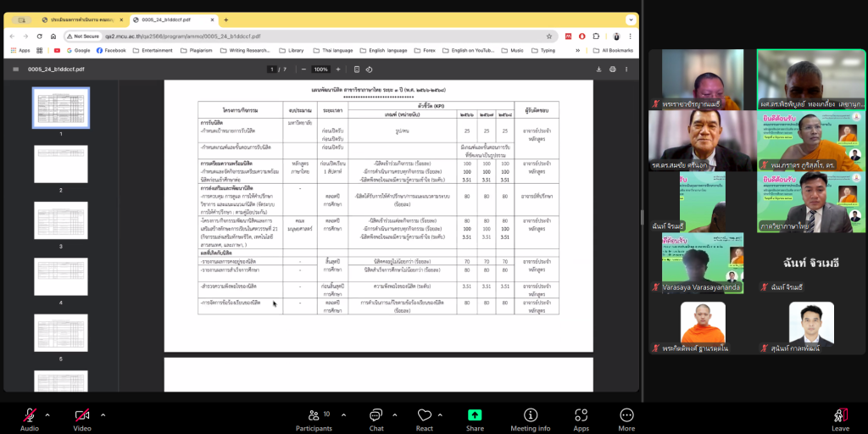Screen dimensions: 868x434
Task: Bookmark this page with star icon
Action: pyautogui.click(x=549, y=36)
